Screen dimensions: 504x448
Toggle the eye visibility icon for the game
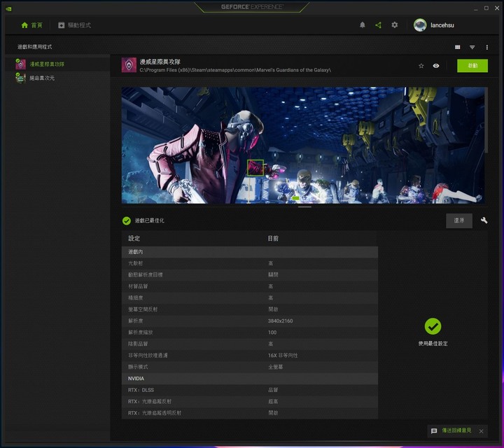click(x=436, y=66)
